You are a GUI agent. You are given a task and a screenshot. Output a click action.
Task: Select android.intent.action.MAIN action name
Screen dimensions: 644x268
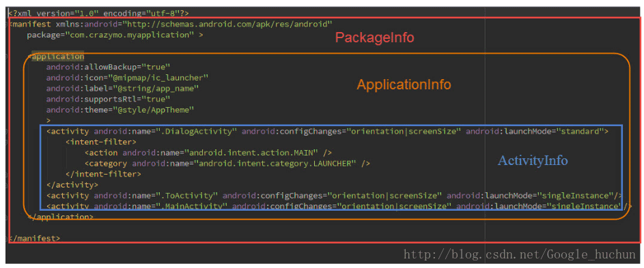click(251, 153)
